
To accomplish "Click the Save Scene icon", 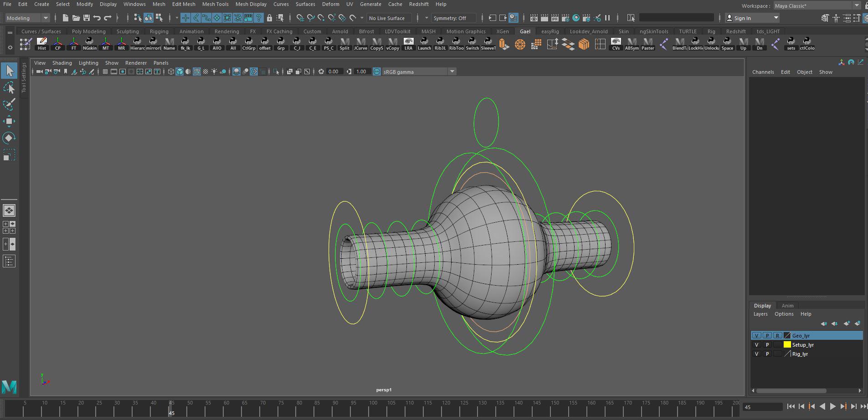I will point(86,18).
